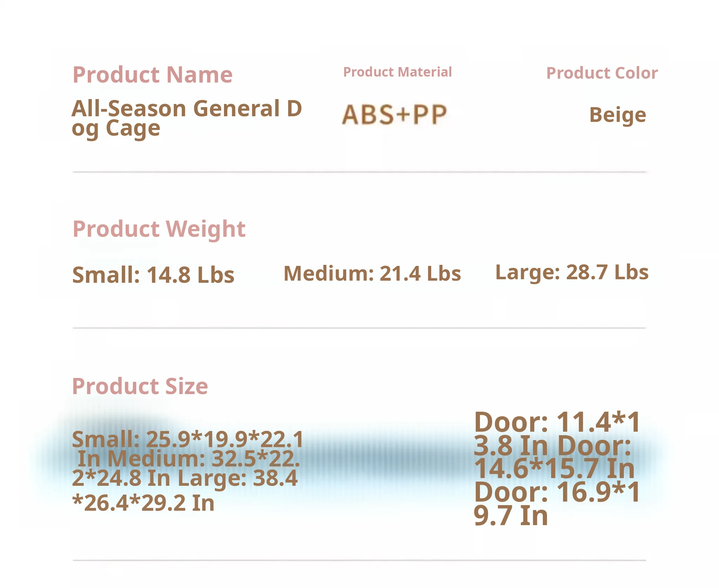Select the Medium: 21.4 Lbs weight
Screen dimensions: 719x588
[372, 274]
